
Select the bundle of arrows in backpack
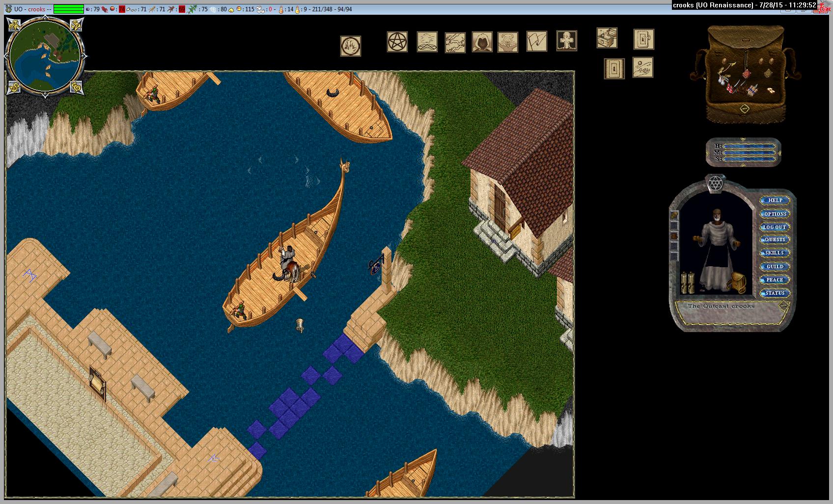752,90
